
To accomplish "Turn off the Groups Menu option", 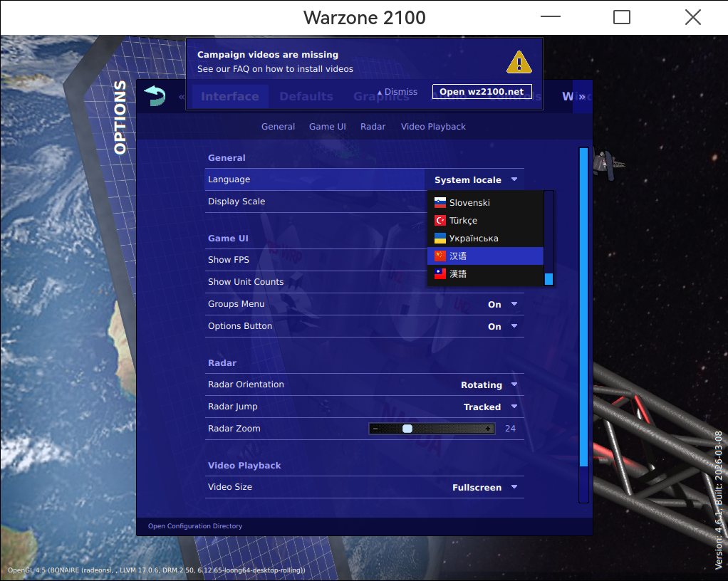I will point(502,304).
